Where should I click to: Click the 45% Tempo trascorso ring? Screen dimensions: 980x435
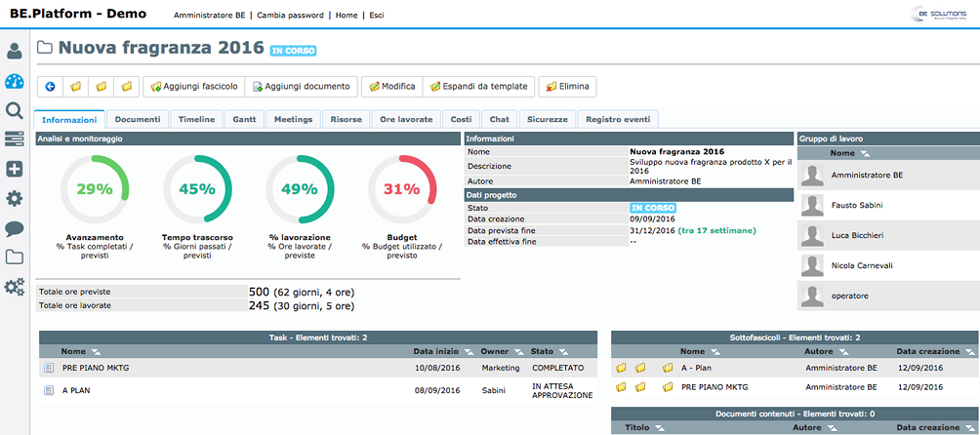(x=197, y=189)
